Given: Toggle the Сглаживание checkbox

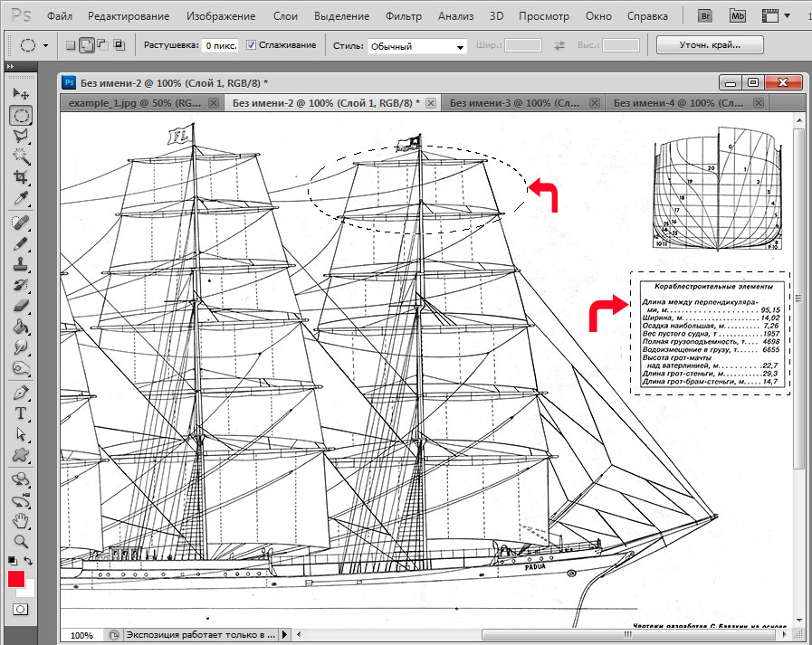Looking at the screenshot, I should 252,45.
